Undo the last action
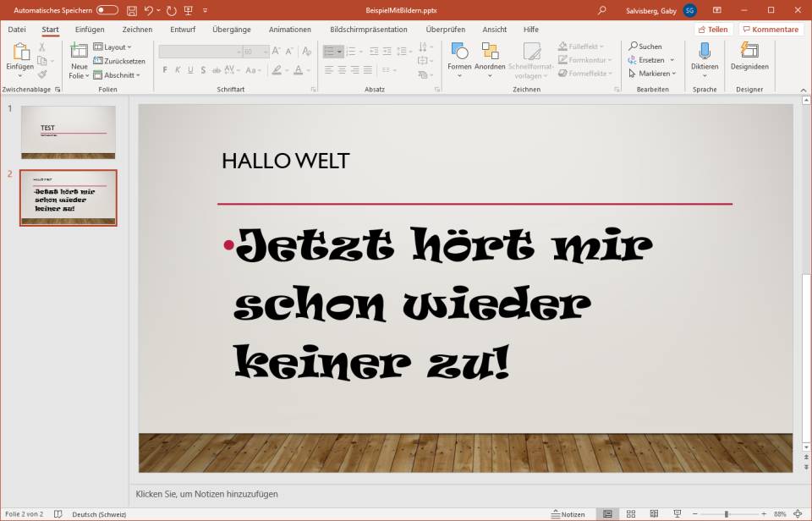This screenshot has width=812, height=521. (149, 10)
